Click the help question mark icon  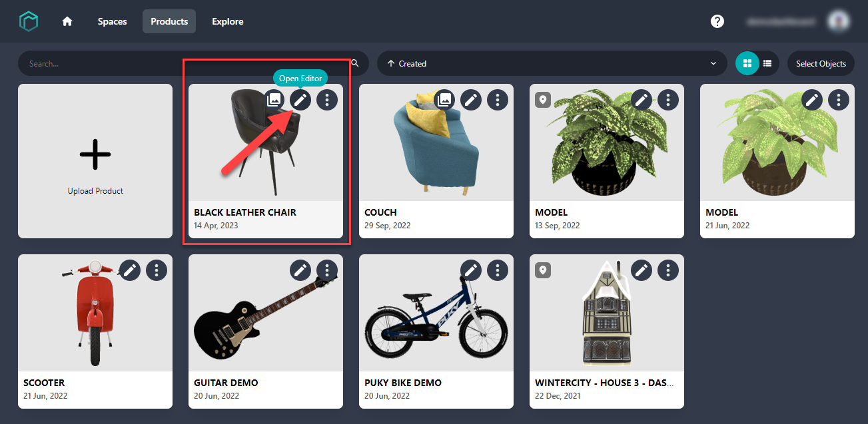click(x=717, y=21)
